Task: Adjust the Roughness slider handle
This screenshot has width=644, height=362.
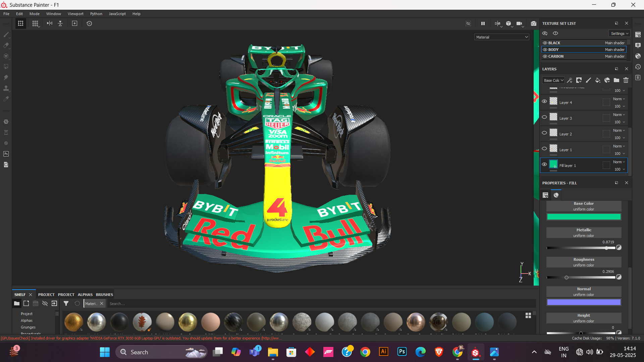Action: pyautogui.click(x=567, y=278)
